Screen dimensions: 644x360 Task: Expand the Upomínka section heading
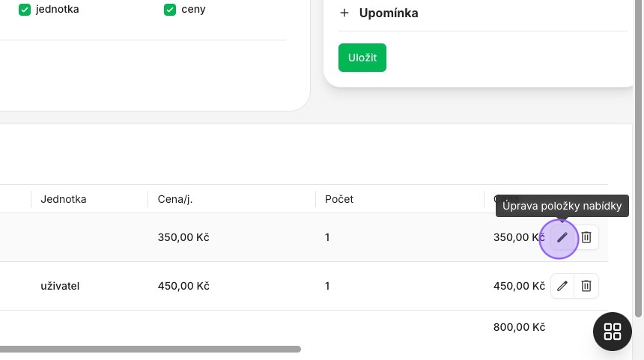(x=389, y=13)
